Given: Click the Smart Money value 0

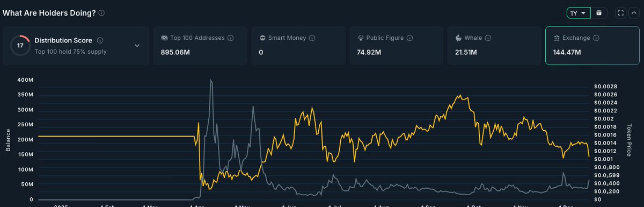Looking at the screenshot, I should tap(261, 53).
